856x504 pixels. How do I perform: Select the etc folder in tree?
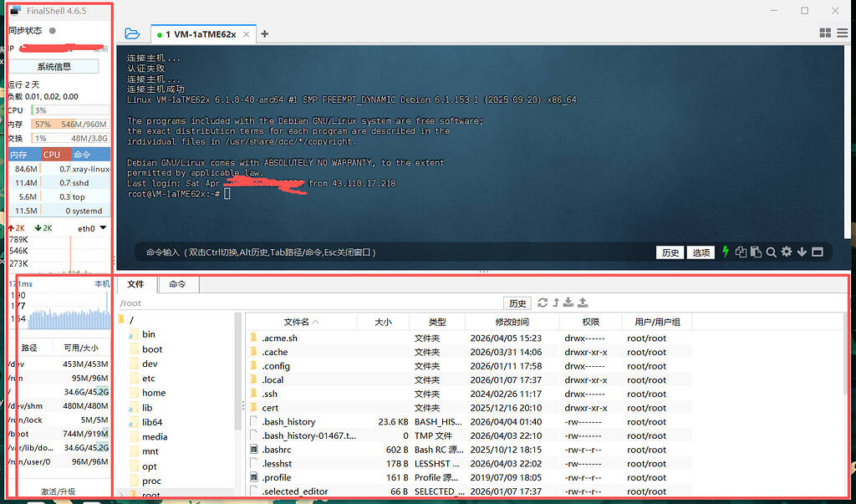149,378
